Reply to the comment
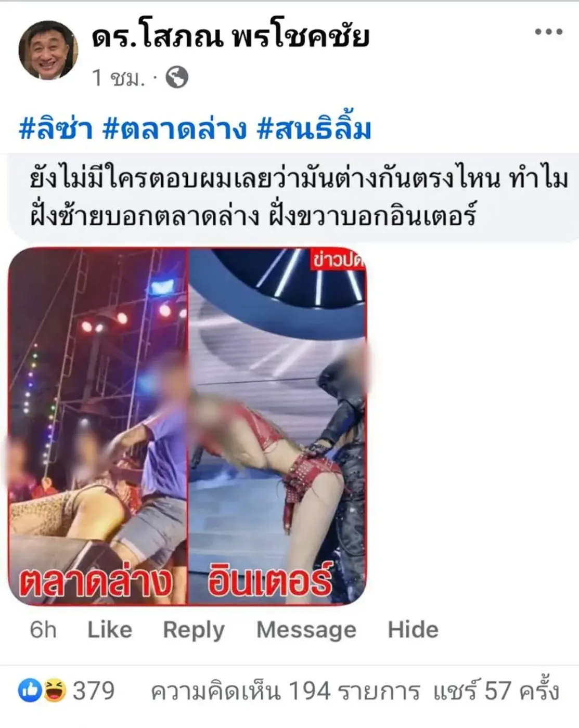 tap(194, 630)
